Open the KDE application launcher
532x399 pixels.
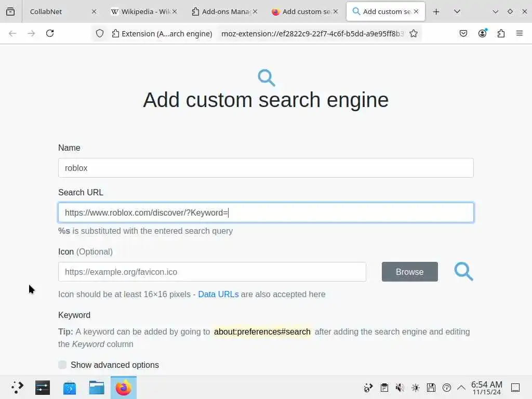(x=17, y=388)
